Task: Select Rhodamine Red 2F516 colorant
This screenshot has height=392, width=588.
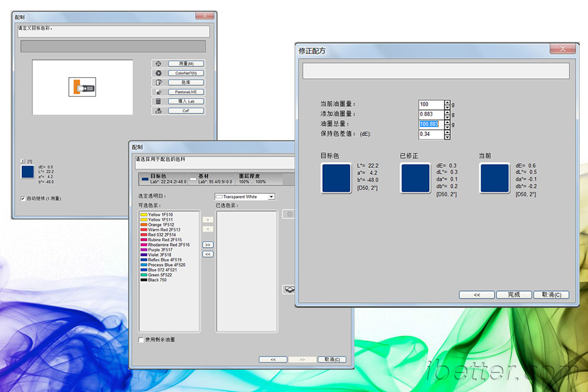Action: 168,245
